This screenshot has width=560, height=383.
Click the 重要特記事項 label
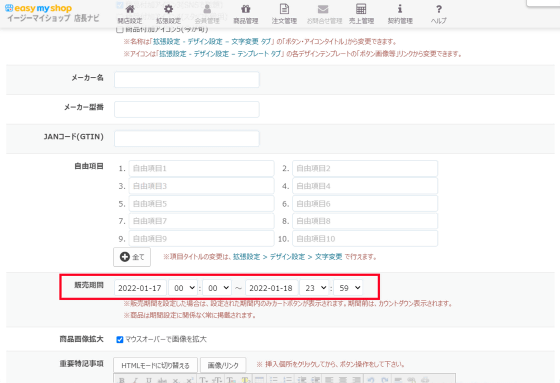coord(81,364)
